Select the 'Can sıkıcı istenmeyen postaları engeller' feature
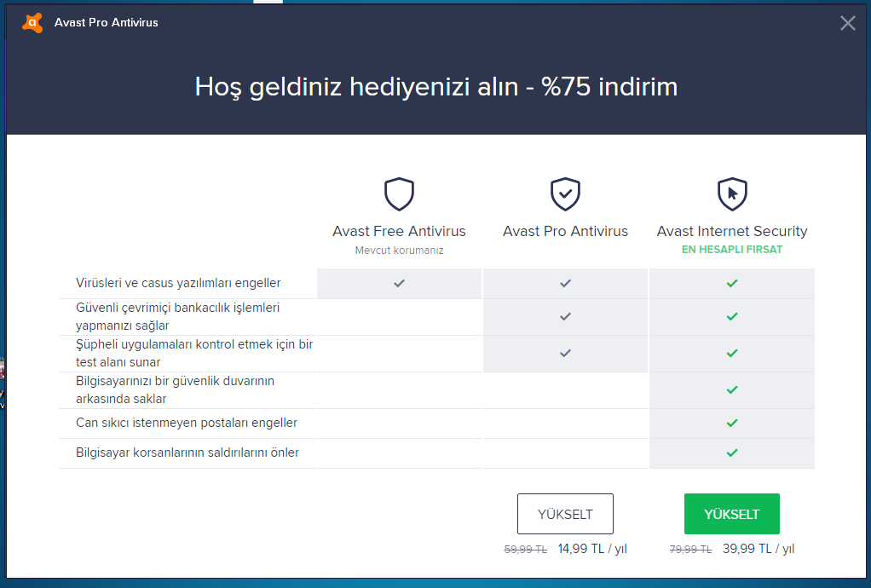The width and height of the screenshot is (871, 588). pos(186,423)
